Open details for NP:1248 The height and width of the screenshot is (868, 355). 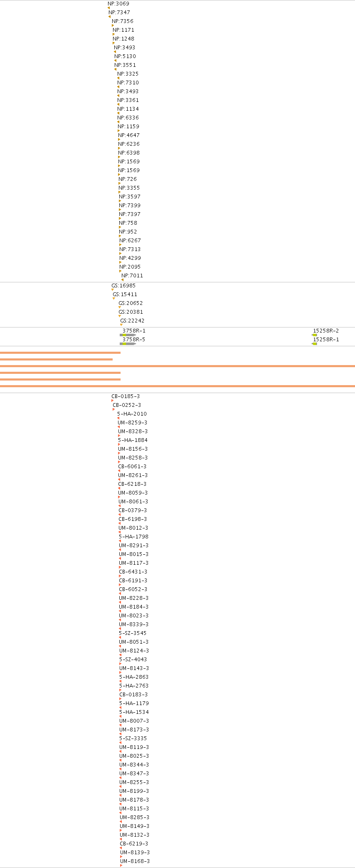coord(123,39)
